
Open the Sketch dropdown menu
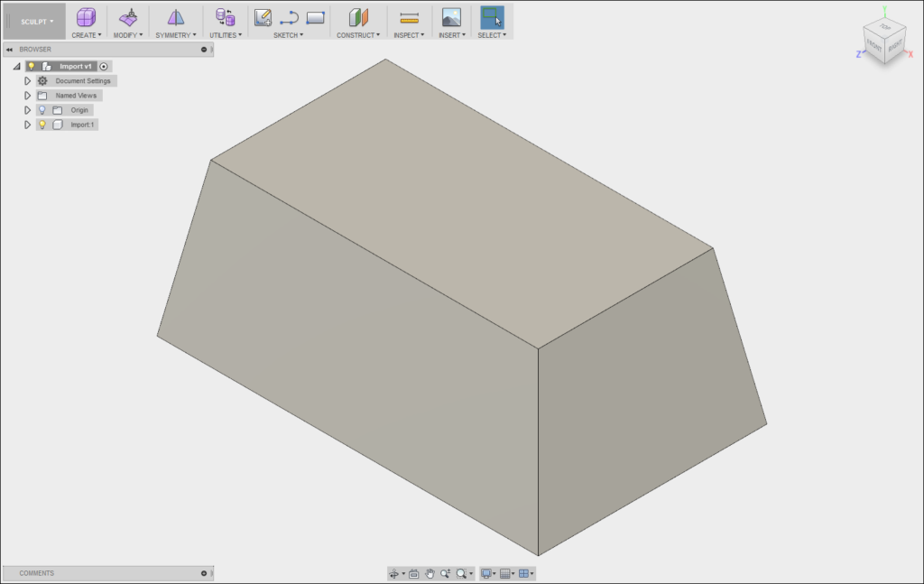click(x=290, y=34)
